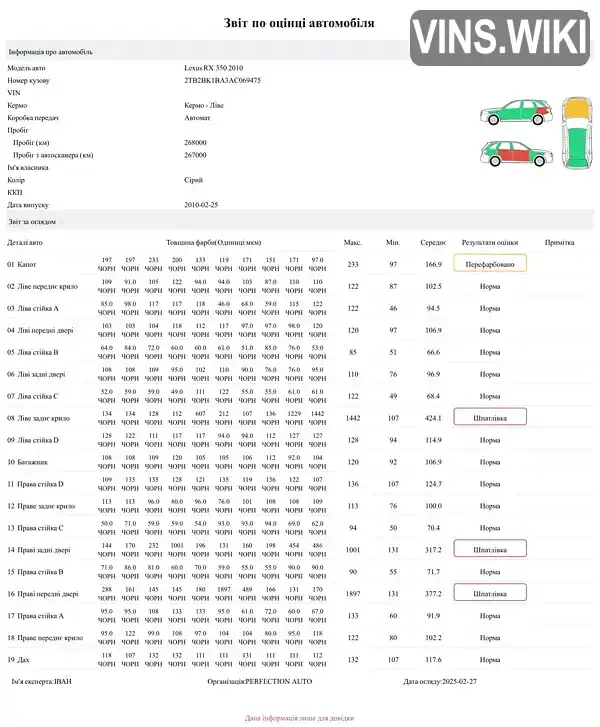Click the top-view car diagram

(x=577, y=133)
